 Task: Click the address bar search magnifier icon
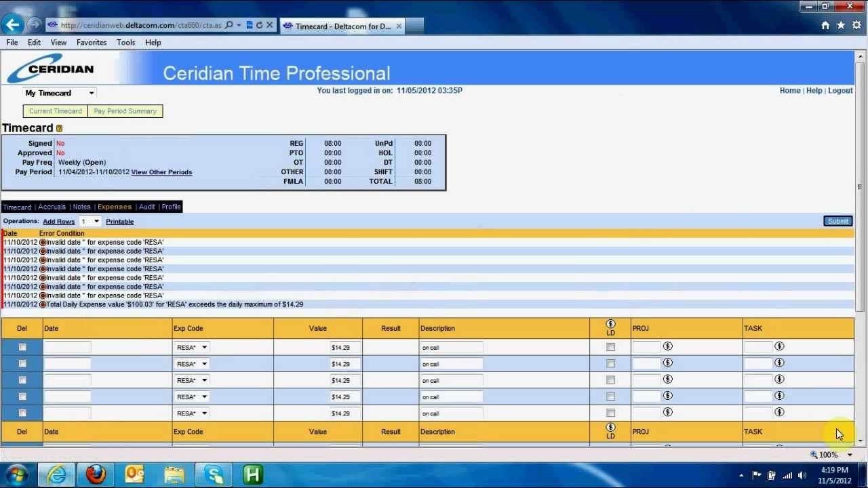click(229, 25)
